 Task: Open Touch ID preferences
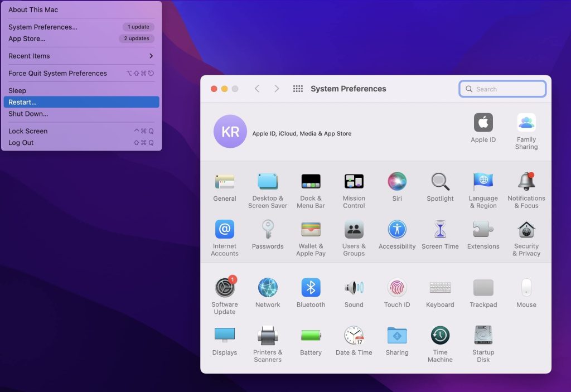(x=397, y=287)
